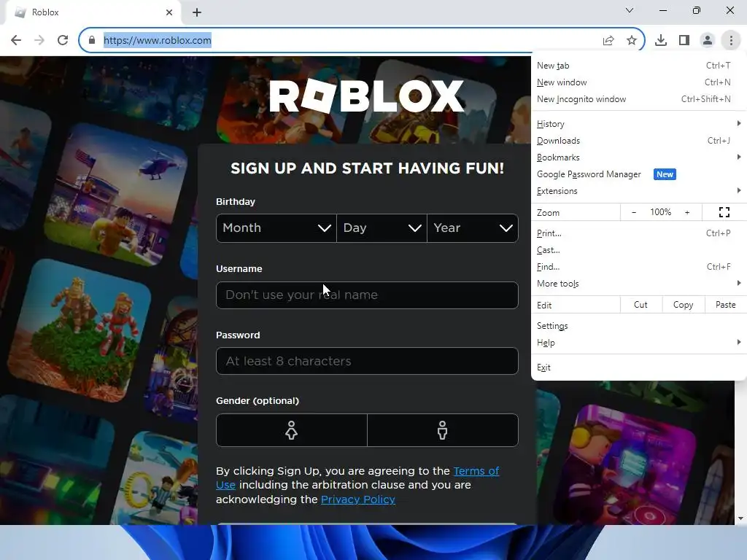Click Copy in the Edit row
This screenshot has width=747, height=560.
click(683, 305)
